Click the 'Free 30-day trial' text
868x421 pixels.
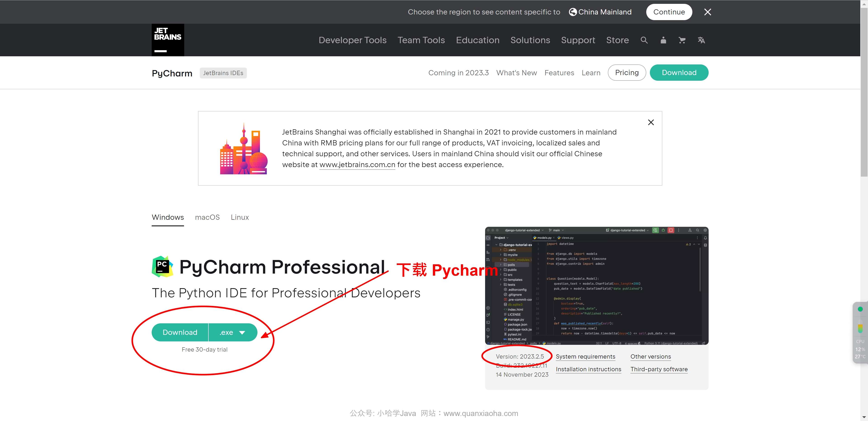coord(205,350)
